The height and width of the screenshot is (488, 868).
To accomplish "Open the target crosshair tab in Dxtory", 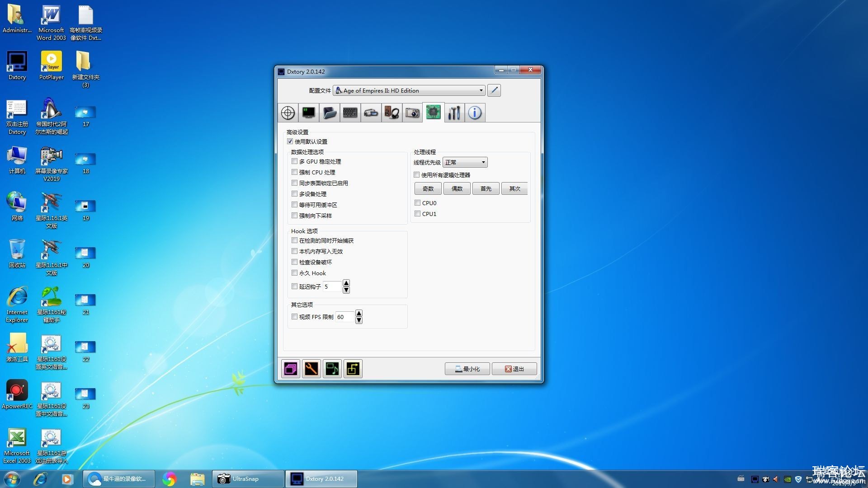I will click(288, 113).
